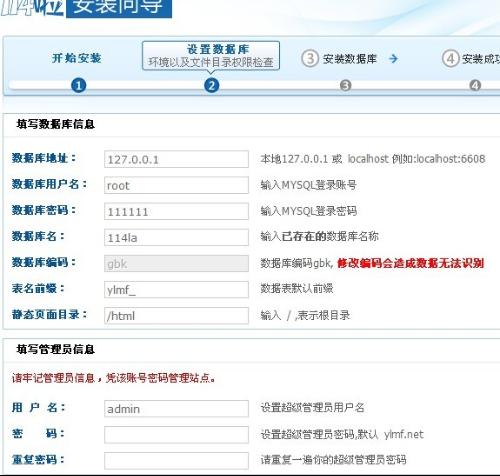The height and width of the screenshot is (476, 500).
Task: Select the 开始安装 step tab
Action: [x=77, y=58]
